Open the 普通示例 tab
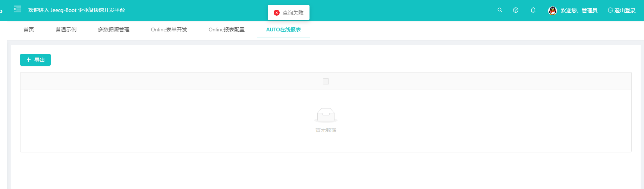 (x=66, y=30)
